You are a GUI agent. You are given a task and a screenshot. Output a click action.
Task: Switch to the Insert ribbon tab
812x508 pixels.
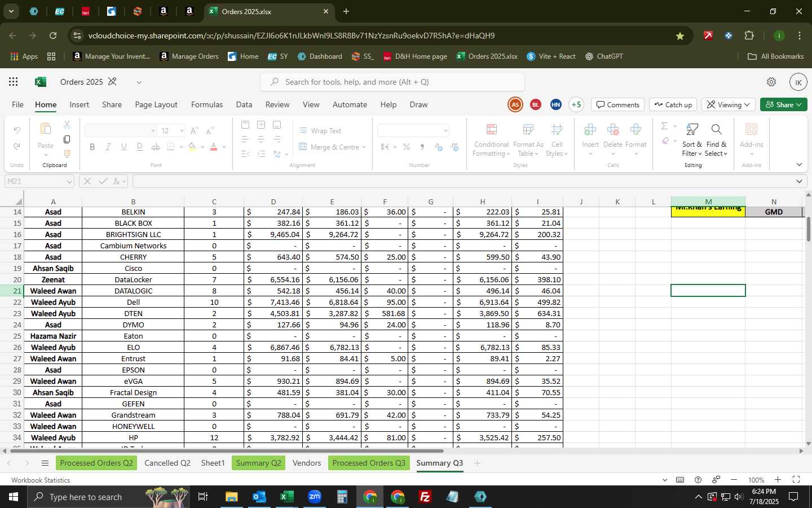click(x=80, y=104)
